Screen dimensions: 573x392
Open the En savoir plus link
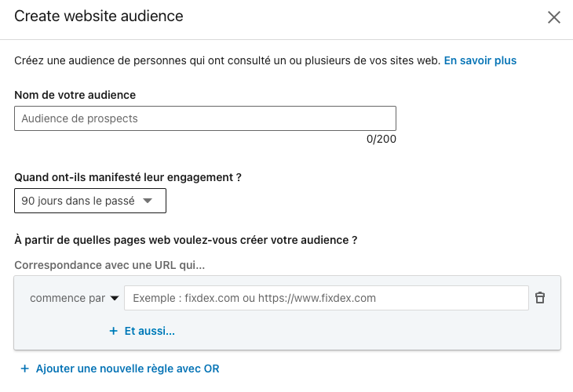pyautogui.click(x=480, y=60)
